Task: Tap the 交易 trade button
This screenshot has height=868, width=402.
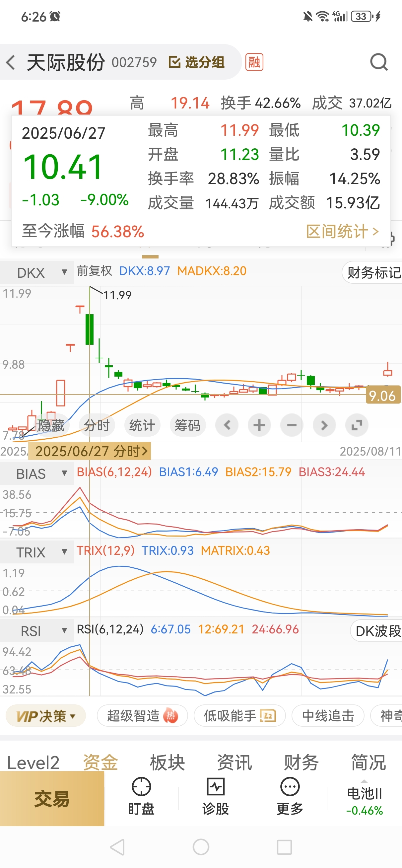Action: click(x=52, y=798)
